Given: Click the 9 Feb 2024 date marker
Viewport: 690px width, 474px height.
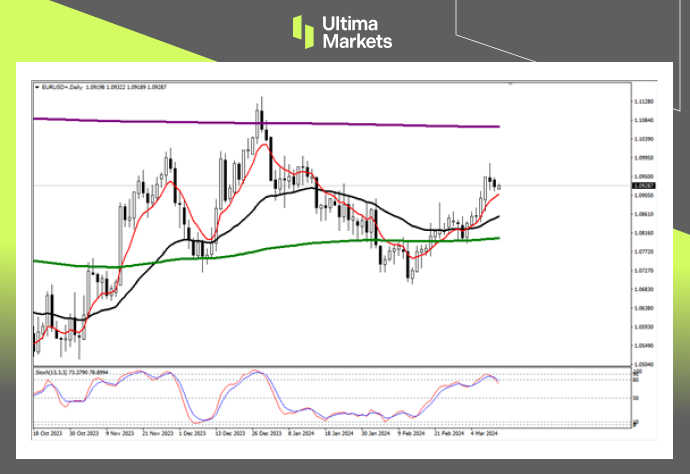Looking at the screenshot, I should (410, 435).
